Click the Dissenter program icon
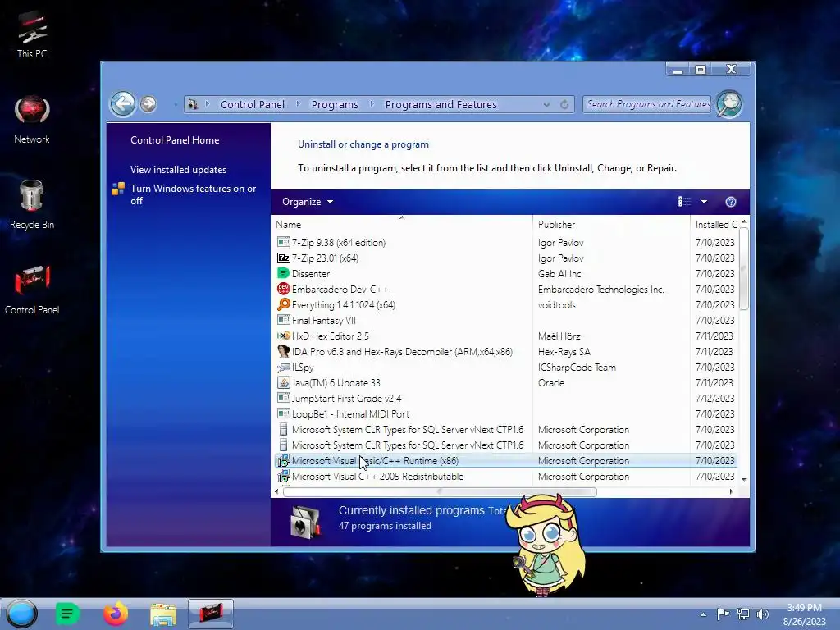 (283, 274)
